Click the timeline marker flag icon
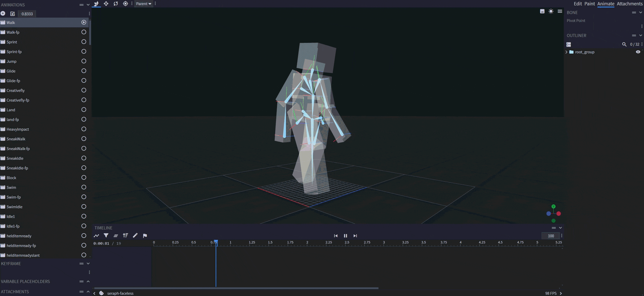644x296 pixels. (145, 236)
